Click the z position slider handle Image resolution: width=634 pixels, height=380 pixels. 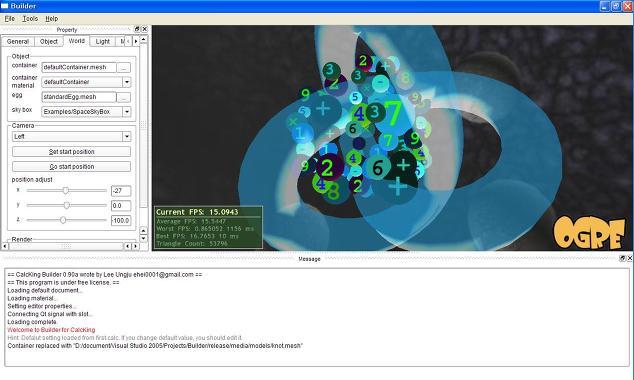coord(63,220)
